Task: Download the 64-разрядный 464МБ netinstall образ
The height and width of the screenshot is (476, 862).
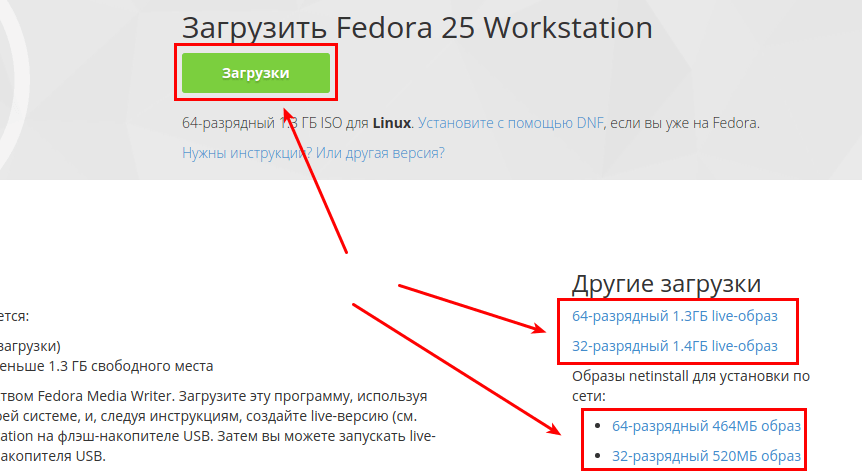Action: [706, 426]
